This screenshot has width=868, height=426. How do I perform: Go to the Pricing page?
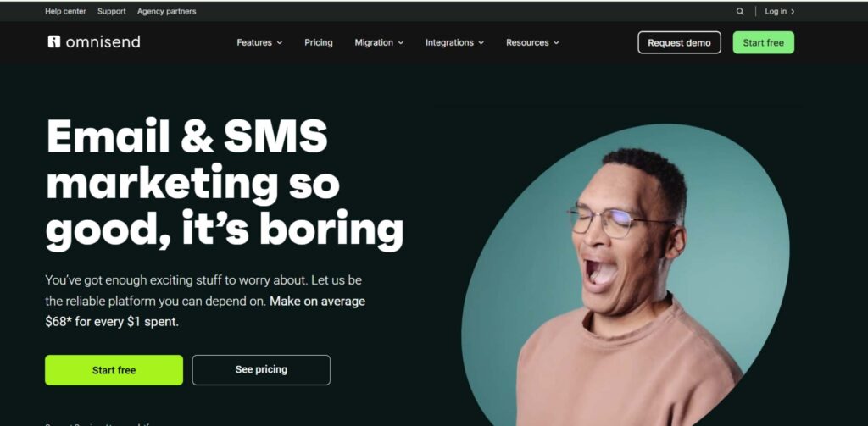(319, 42)
